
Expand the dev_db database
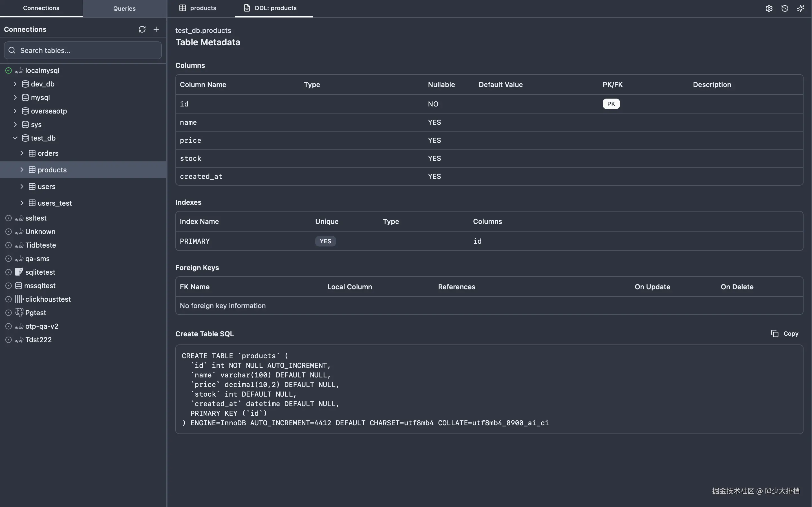(15, 84)
